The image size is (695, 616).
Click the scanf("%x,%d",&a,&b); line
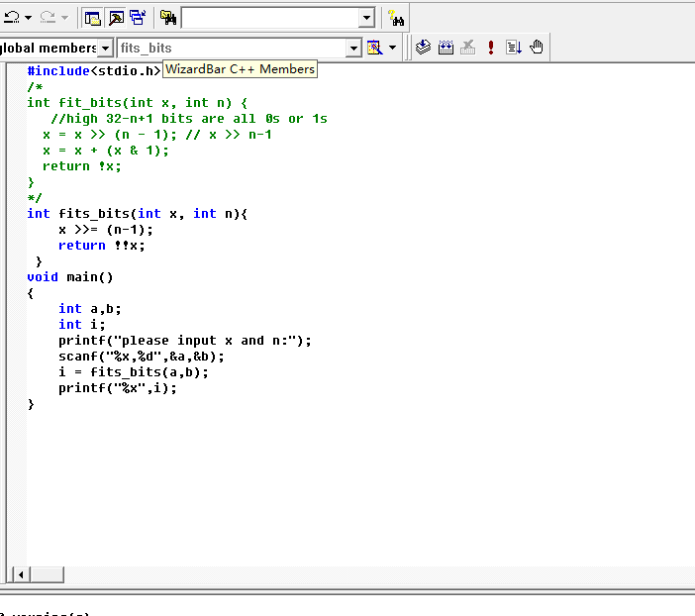(x=142, y=357)
